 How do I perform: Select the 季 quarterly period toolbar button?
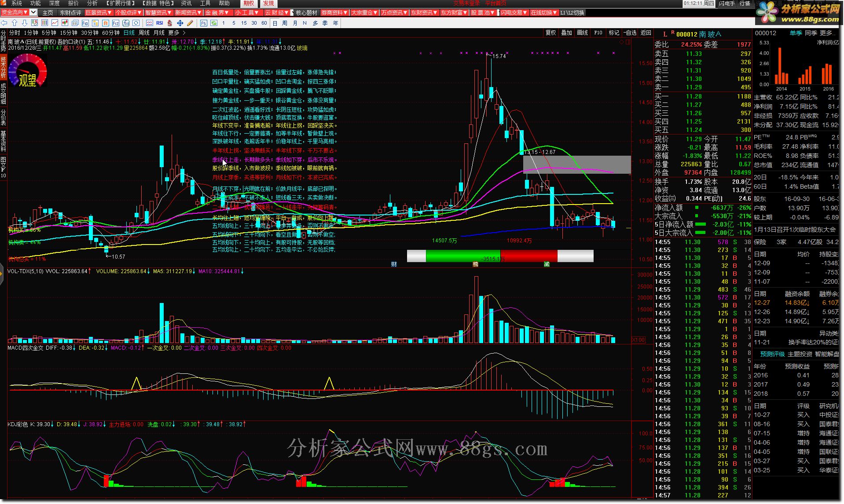point(325,23)
